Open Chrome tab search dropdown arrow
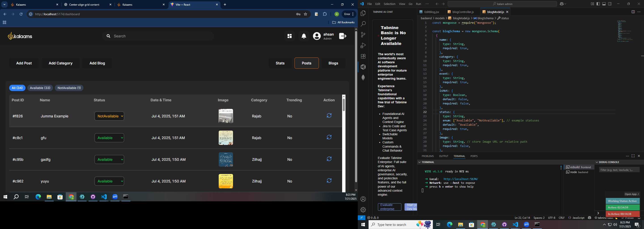Screen dimensions: 644x229 4,5
